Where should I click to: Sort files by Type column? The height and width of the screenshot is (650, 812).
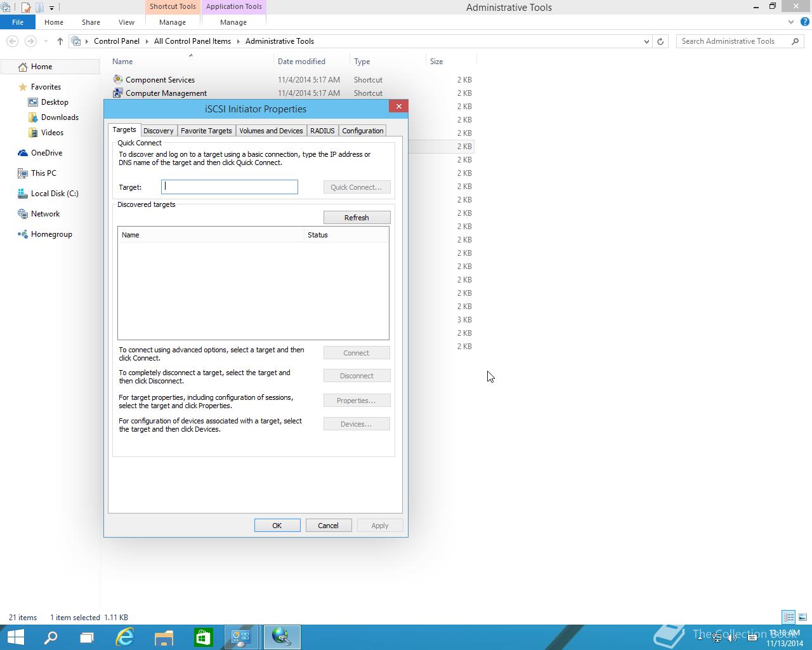388,62
